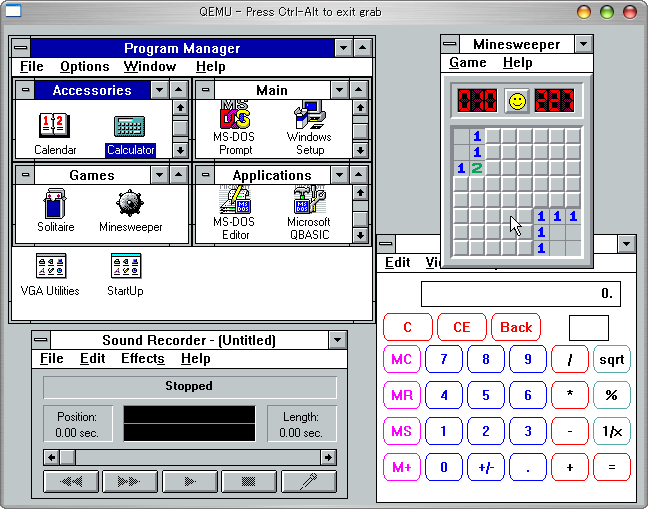Open Minesweeper control menu box
Screen dimensions: 648x509
pos(450,44)
